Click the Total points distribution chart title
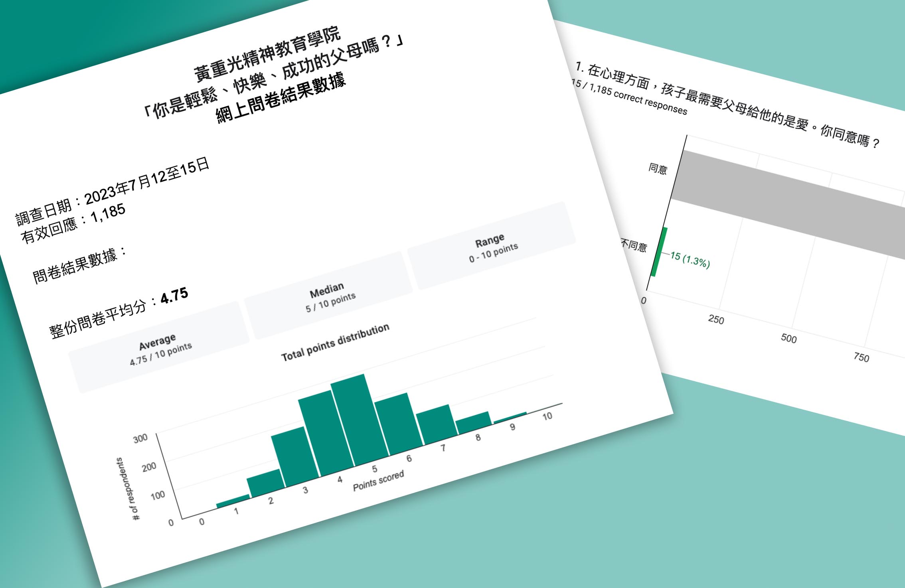 point(335,342)
